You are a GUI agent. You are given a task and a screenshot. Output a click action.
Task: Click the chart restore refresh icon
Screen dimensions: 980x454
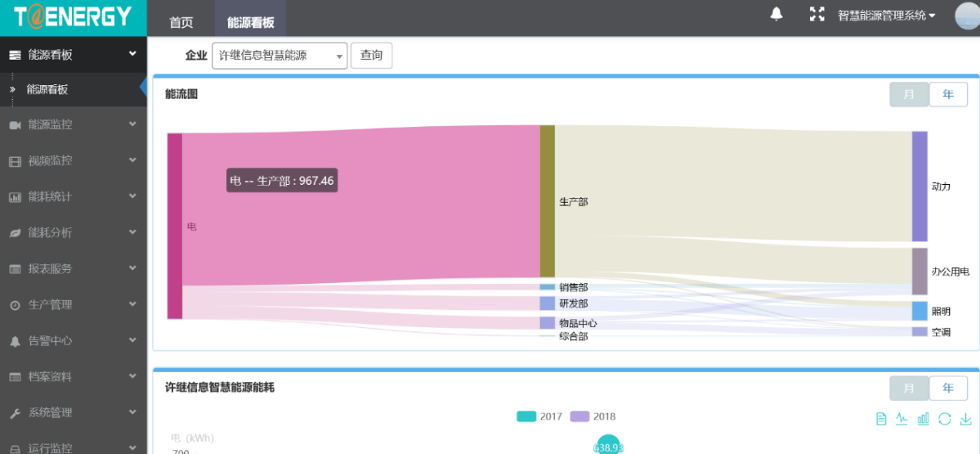944,419
